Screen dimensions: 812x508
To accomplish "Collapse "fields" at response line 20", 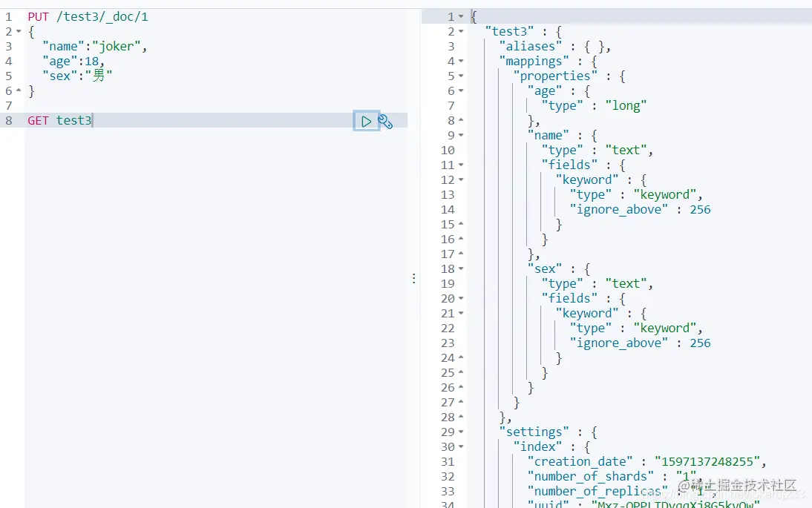I will 461,298.
